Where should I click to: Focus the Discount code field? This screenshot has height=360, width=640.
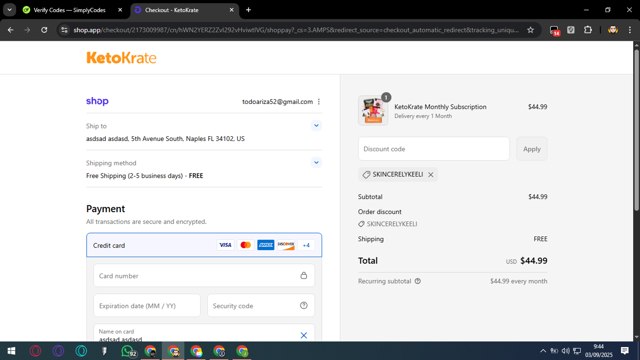tap(433, 149)
